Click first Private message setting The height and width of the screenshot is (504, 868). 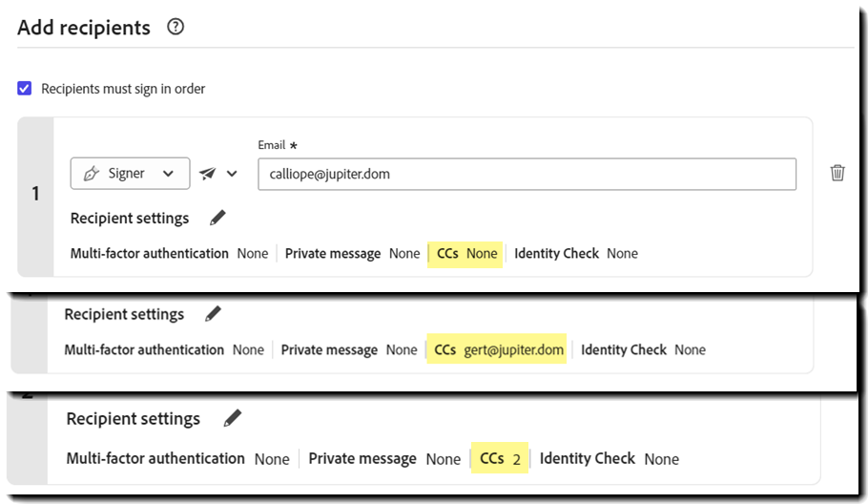352,254
